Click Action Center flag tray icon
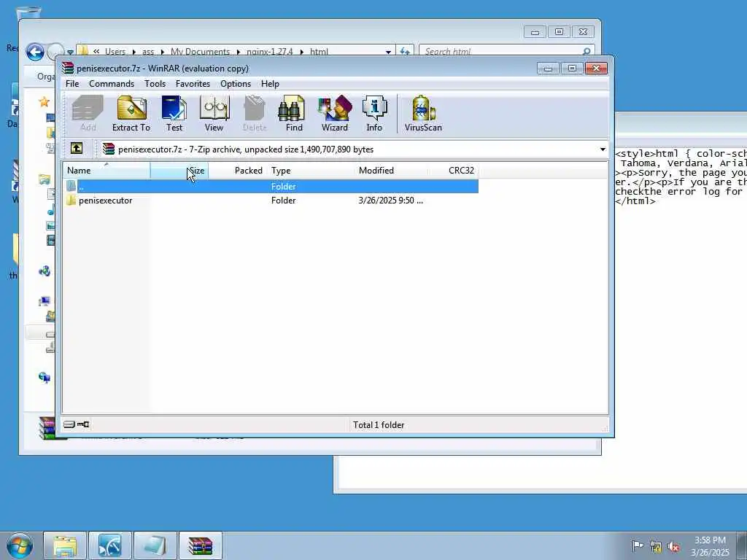 (x=637, y=545)
